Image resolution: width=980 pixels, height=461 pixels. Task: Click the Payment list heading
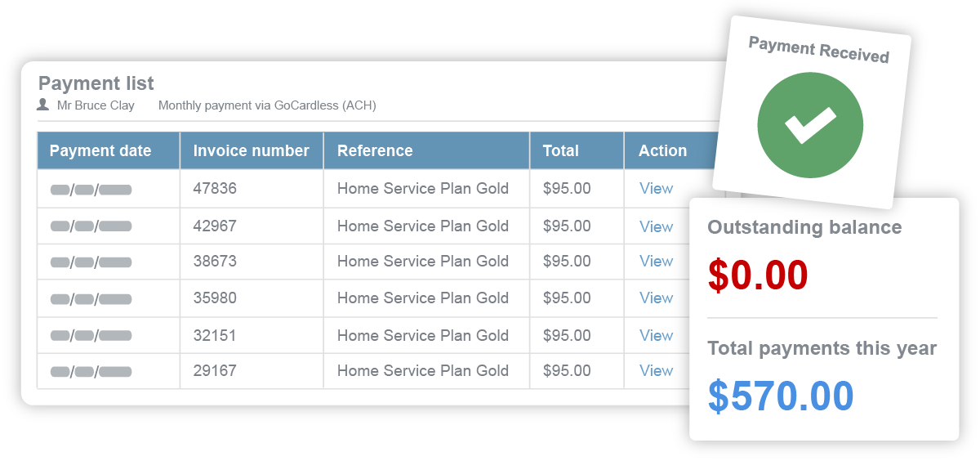click(x=96, y=83)
